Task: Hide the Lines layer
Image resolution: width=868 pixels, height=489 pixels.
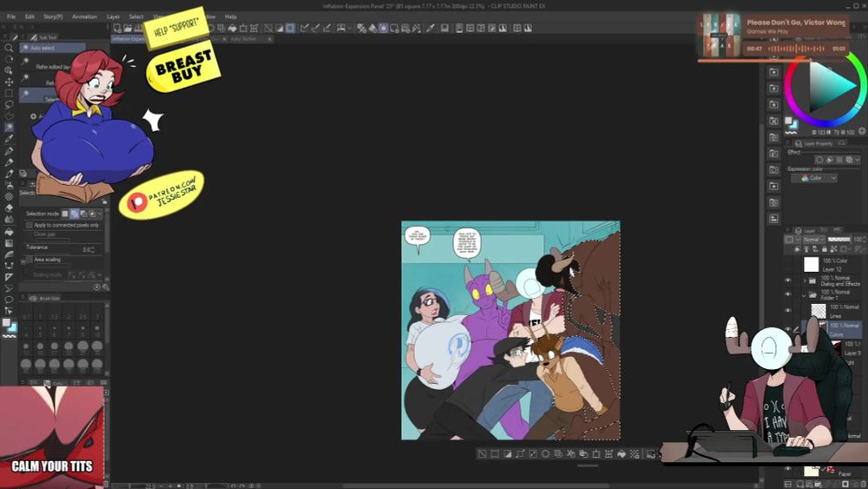Action: [788, 311]
